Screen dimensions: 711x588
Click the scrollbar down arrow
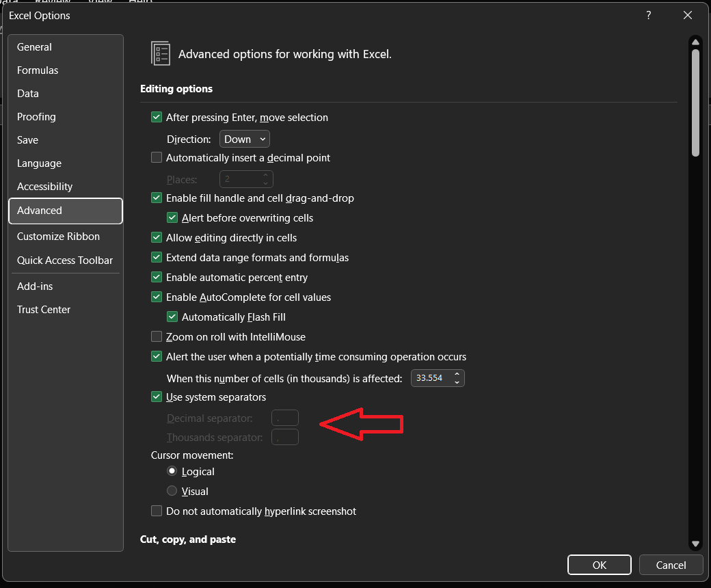pos(695,544)
